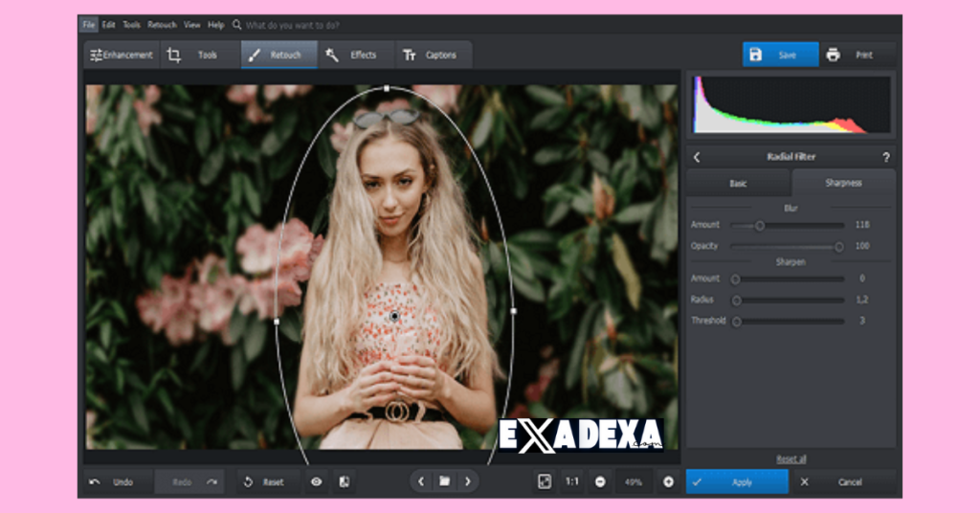
Task: Toggle before/after compare view icon
Action: (344, 481)
